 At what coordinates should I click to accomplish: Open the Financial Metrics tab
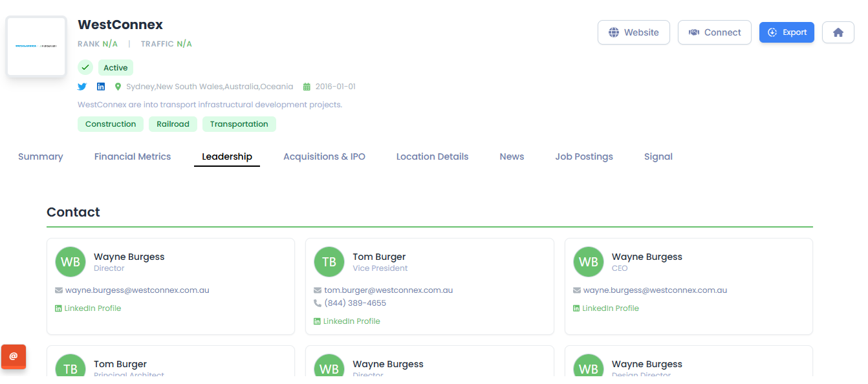(133, 156)
